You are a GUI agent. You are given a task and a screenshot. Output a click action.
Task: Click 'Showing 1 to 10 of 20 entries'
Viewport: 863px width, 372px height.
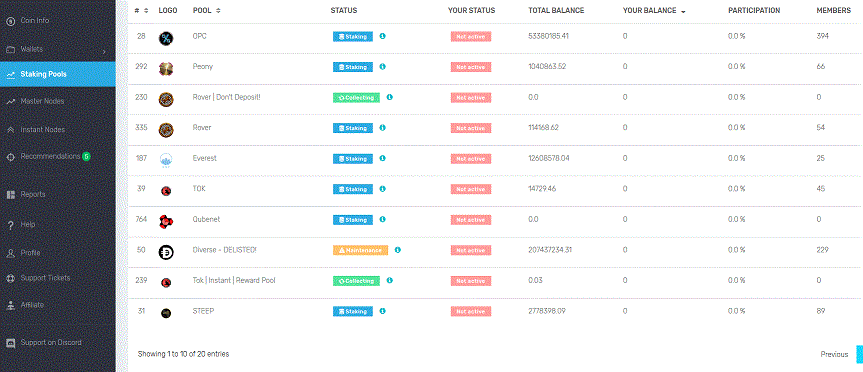pos(183,354)
